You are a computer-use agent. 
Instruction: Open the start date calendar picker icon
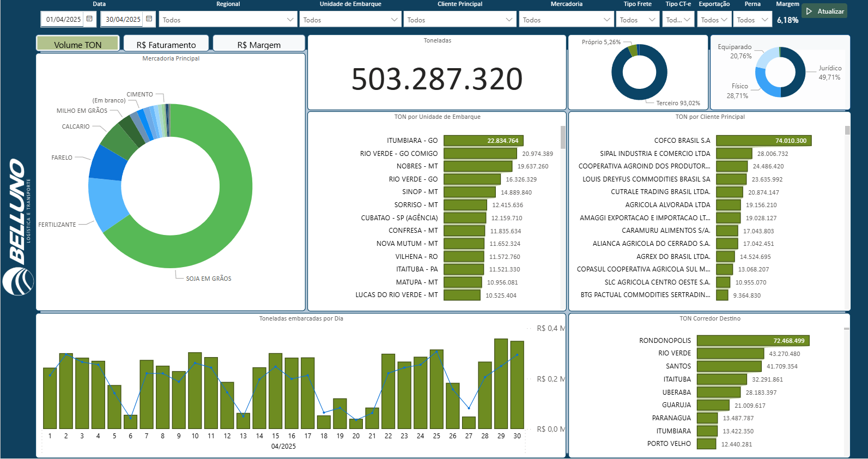[x=89, y=19]
